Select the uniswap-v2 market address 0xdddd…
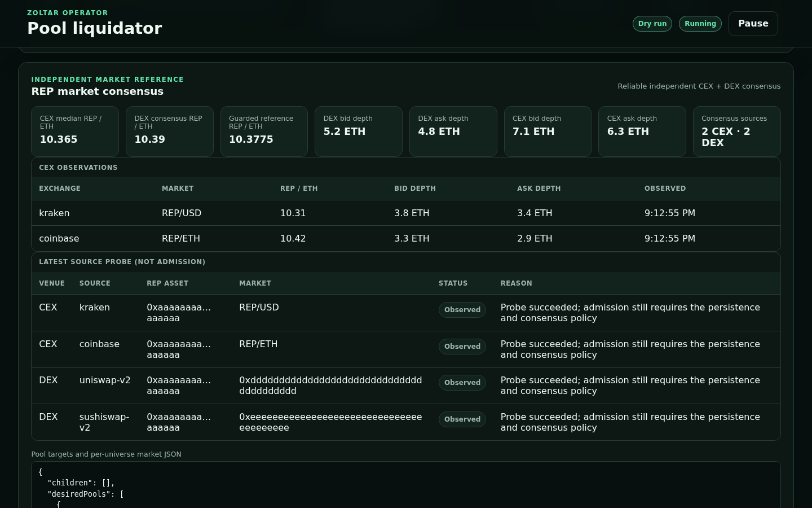Screen dimensions: 812x508 (330, 386)
